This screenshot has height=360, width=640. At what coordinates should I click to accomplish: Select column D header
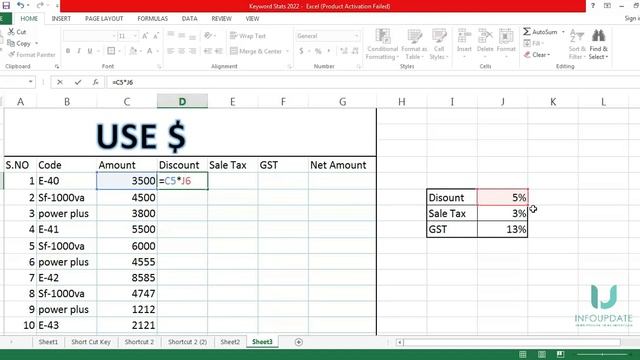point(182,102)
